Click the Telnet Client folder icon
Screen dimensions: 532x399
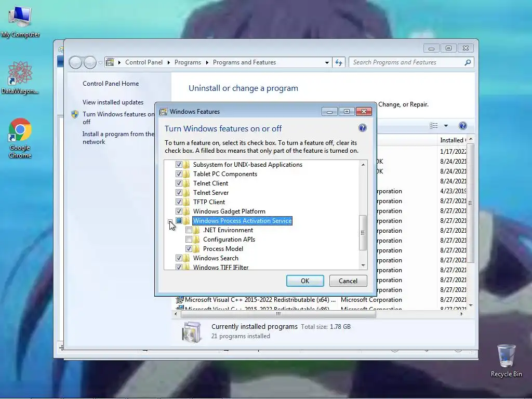[x=187, y=183]
